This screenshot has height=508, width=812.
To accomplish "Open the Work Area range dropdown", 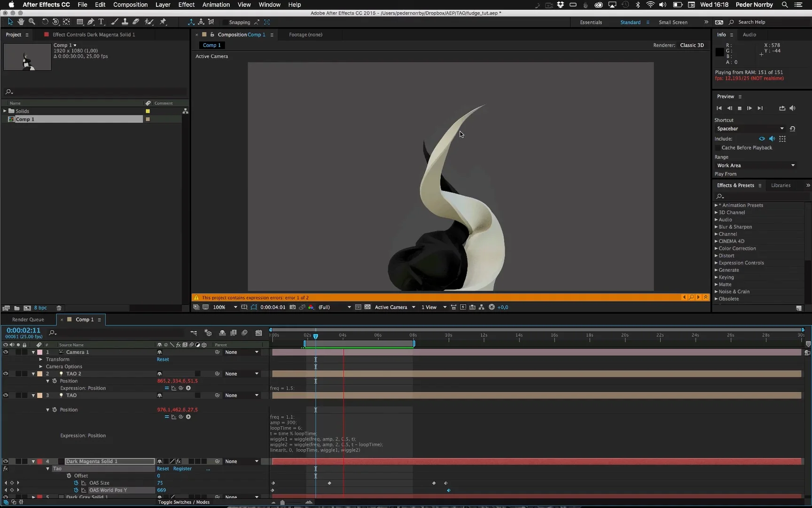I will [756, 166].
